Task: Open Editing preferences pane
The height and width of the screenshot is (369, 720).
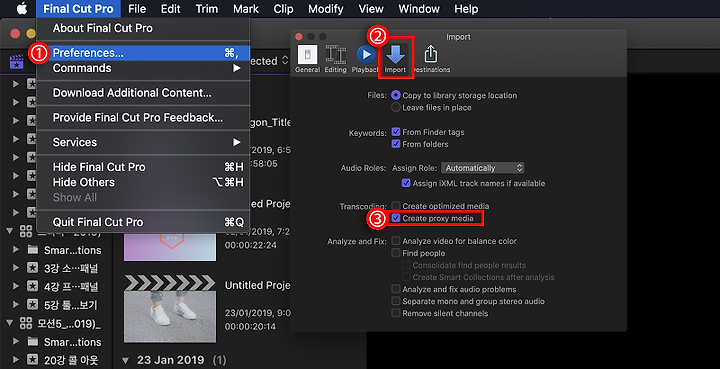Action: tap(336, 59)
